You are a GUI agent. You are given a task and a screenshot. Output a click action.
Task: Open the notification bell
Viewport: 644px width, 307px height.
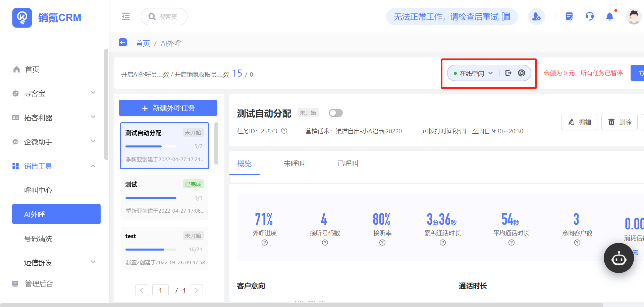pyautogui.click(x=609, y=16)
